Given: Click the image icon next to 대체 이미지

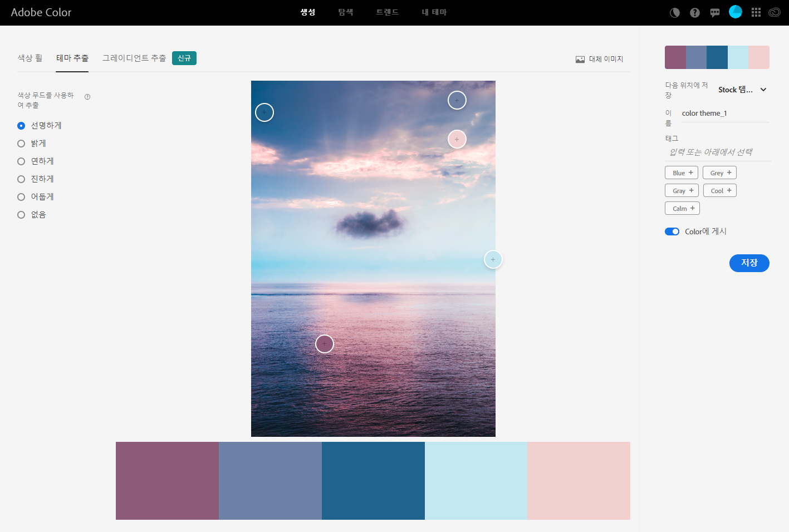Looking at the screenshot, I should 580,59.
